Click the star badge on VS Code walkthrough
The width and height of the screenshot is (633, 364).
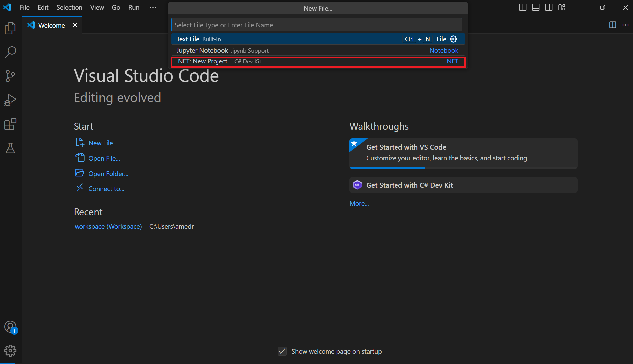pyautogui.click(x=354, y=143)
